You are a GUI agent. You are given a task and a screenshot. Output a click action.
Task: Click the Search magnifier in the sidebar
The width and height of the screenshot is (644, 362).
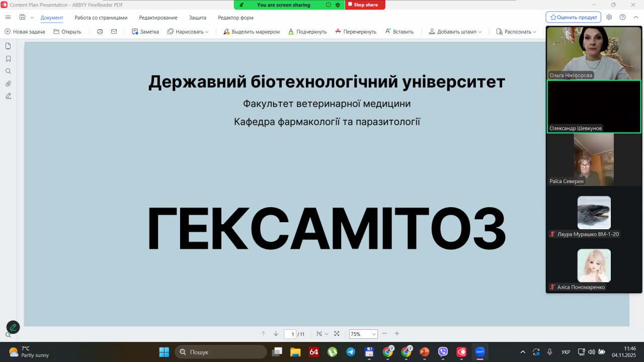[8, 71]
